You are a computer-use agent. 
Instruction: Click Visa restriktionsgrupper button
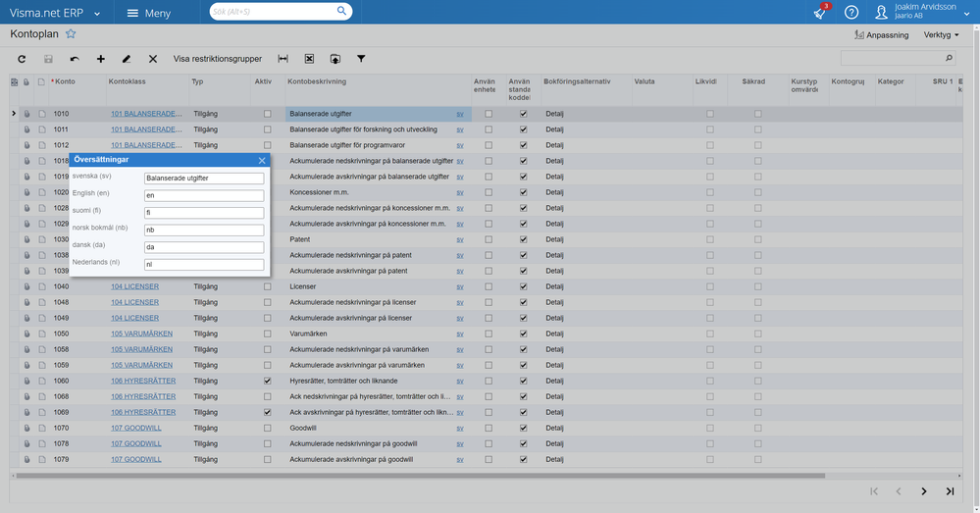(218, 59)
